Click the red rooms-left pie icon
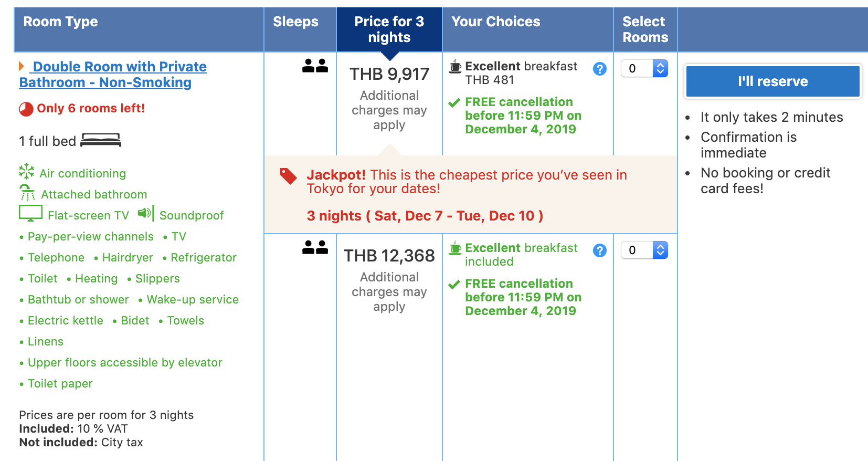Screen dimensions: 868x461 (26, 109)
